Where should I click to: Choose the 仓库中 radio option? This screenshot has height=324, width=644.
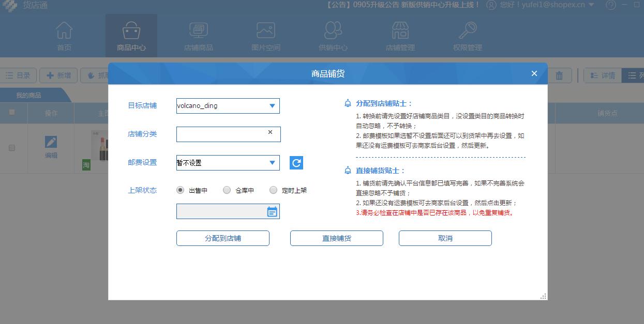pos(227,190)
